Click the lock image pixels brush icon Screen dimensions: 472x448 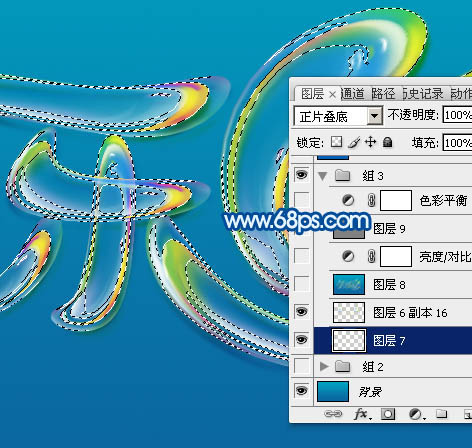pyautogui.click(x=354, y=142)
